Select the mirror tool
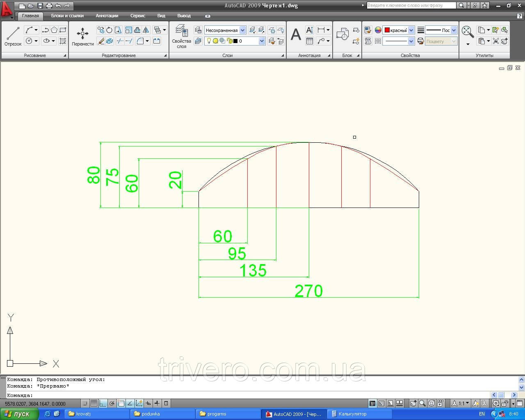This screenshot has width=525, height=420. pyautogui.click(x=146, y=30)
